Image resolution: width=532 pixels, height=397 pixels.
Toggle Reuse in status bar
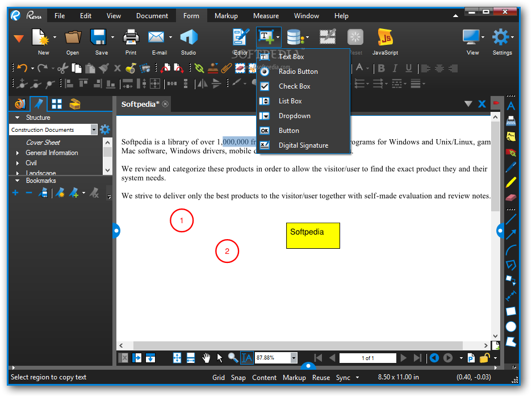[x=321, y=378]
